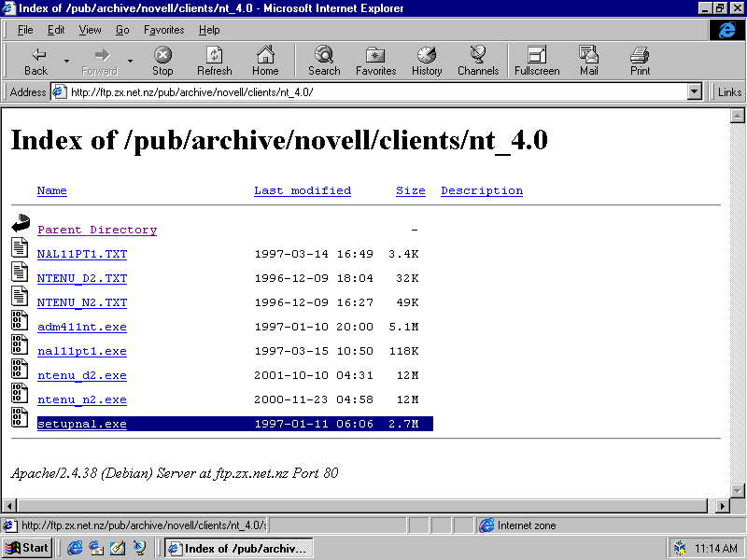Open the Go menu
Viewport: 747px width, 560px height.
click(x=122, y=30)
